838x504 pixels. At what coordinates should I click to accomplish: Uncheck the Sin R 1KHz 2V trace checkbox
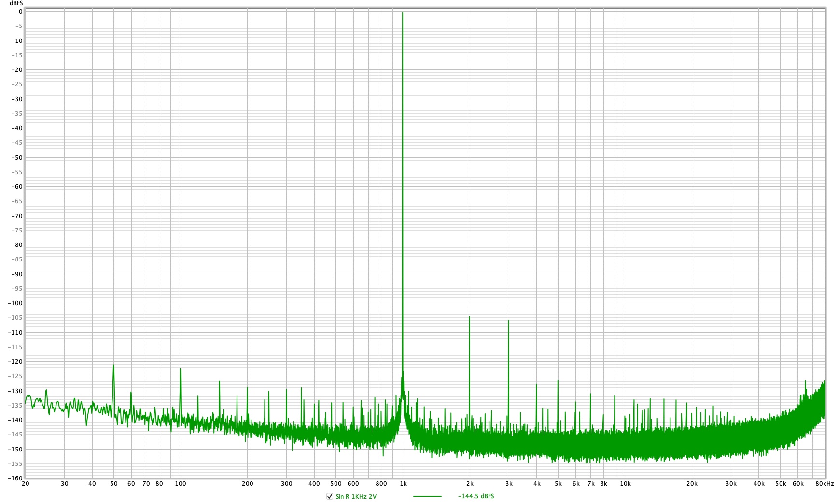[x=330, y=496]
